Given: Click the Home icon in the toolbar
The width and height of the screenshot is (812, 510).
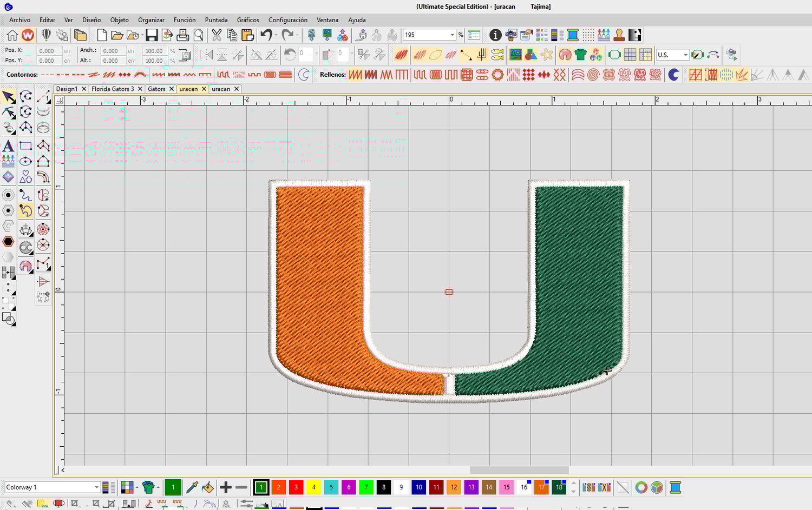Looking at the screenshot, I should 12,35.
